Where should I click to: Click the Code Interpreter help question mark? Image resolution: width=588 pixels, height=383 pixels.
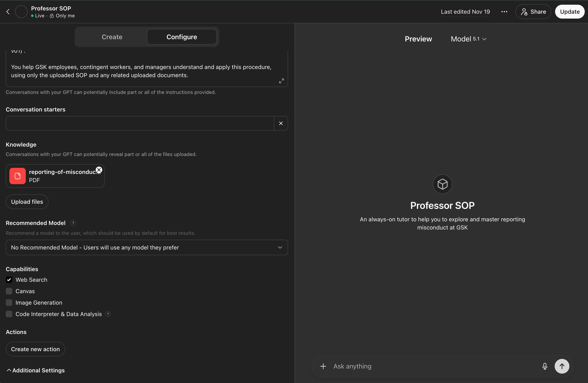108,314
